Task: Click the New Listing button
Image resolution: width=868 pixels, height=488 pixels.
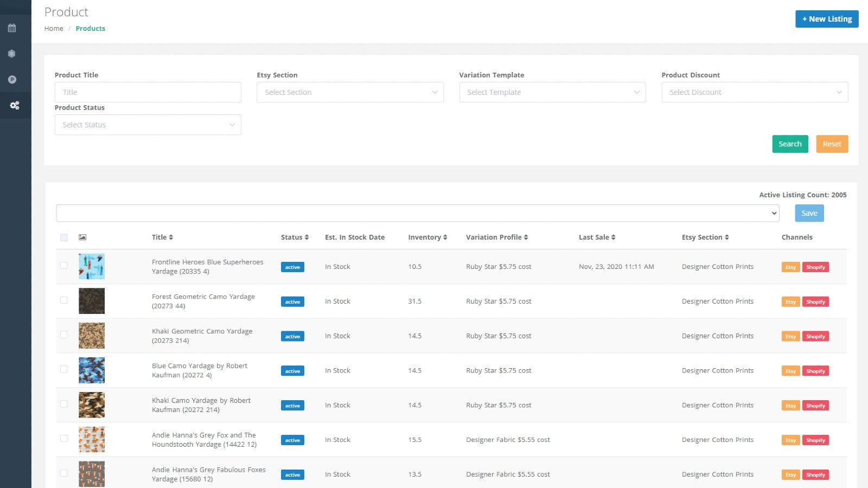Action: coord(827,19)
